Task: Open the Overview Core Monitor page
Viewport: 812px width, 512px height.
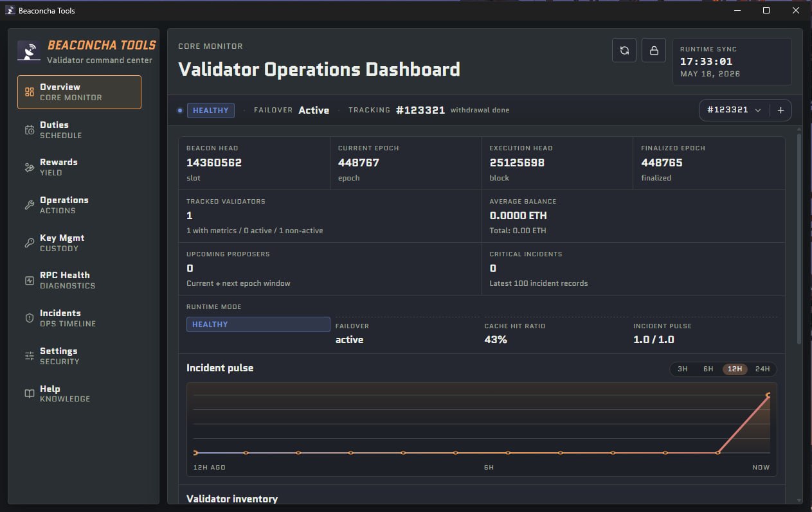Action: coord(79,92)
